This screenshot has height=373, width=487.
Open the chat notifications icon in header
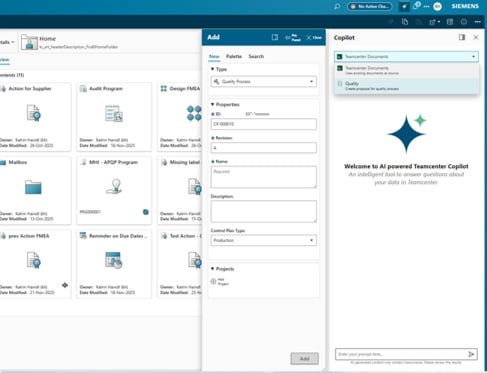click(x=416, y=6)
